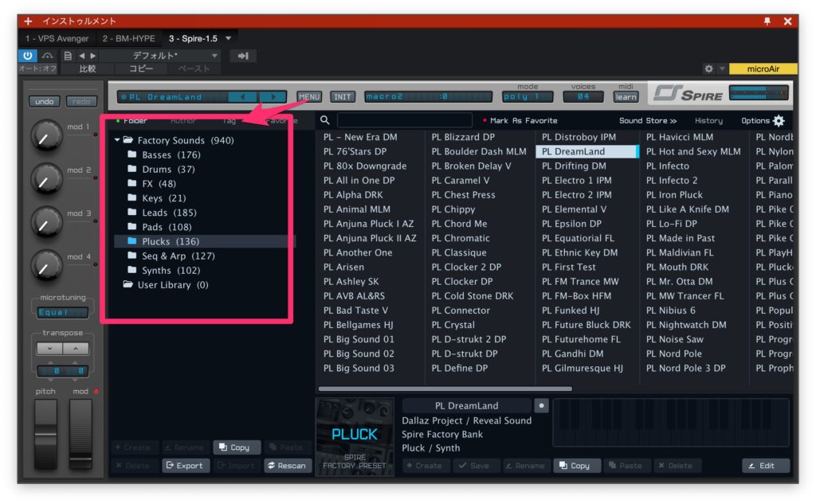Click the plugin settings gear near microAir
This screenshot has height=504, width=816.
(708, 69)
